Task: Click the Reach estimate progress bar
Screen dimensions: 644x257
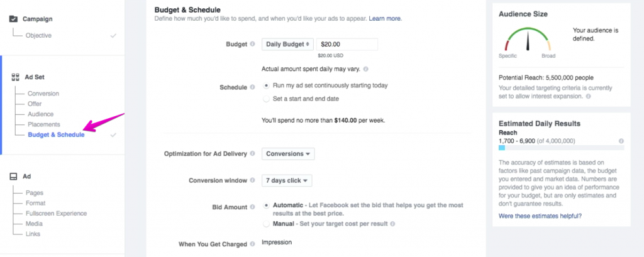Action: [561, 148]
